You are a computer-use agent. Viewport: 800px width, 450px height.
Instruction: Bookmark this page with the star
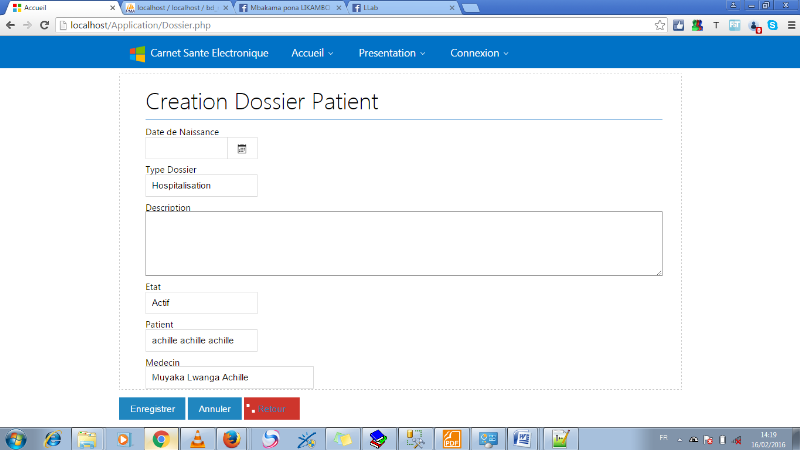pyautogui.click(x=660, y=25)
